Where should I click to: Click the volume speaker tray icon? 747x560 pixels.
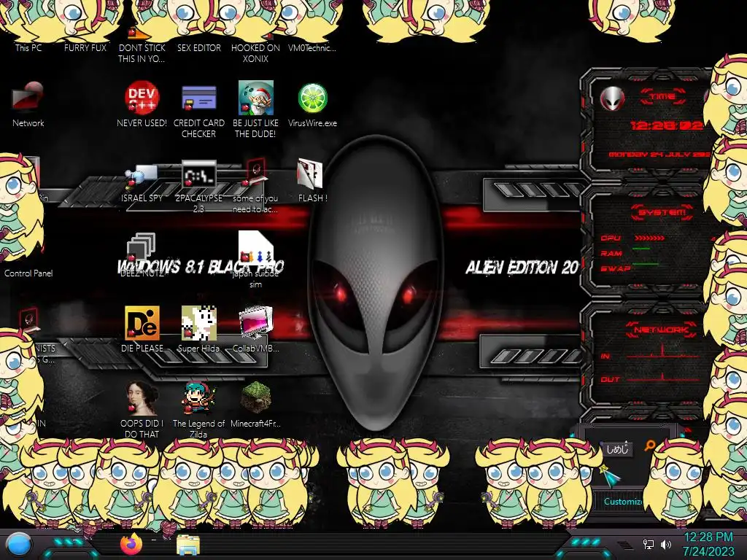point(665,544)
